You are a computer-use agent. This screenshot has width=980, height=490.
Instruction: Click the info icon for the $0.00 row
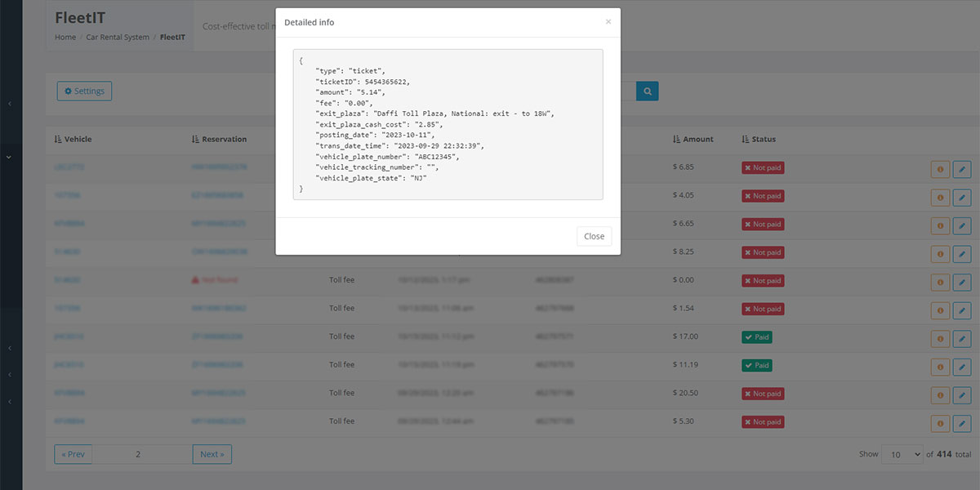940,281
